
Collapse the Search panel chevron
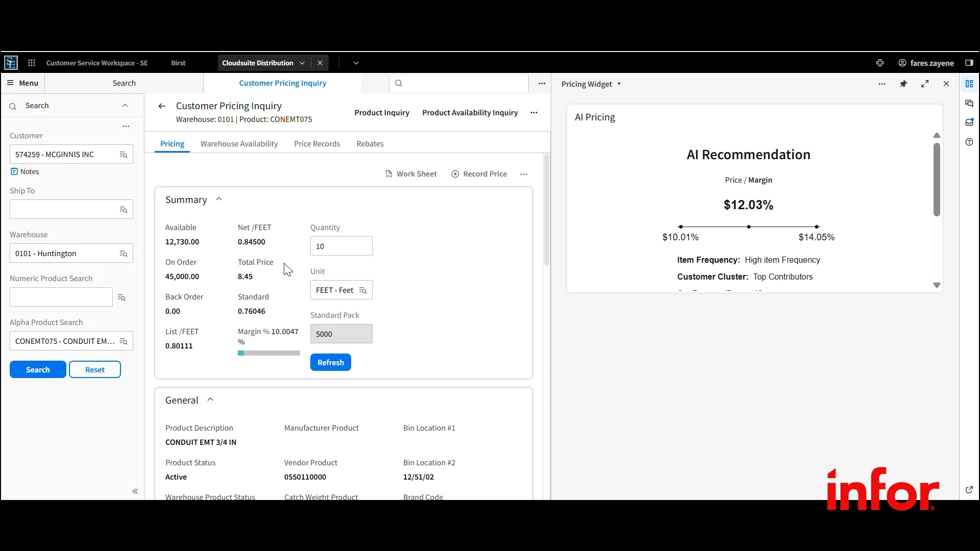pyautogui.click(x=125, y=106)
